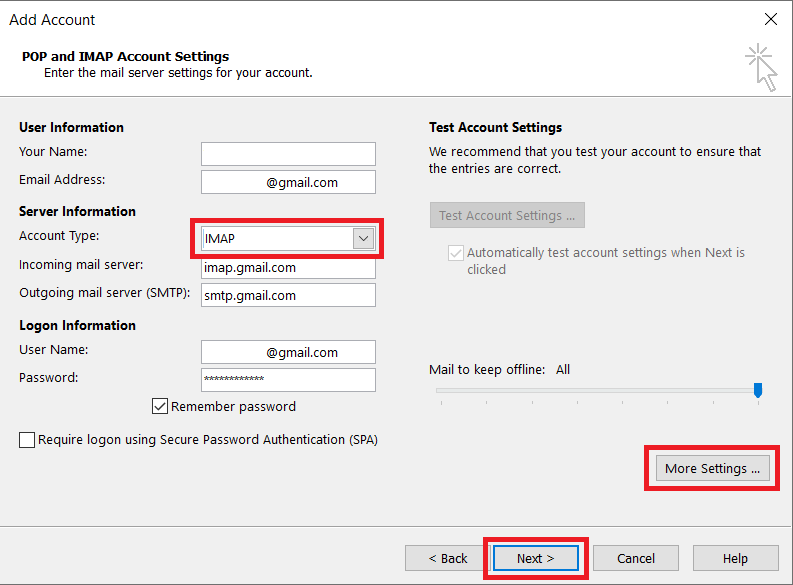Click the Mail to keep offline slider handle
Image resolution: width=793 pixels, height=585 pixels.
pyautogui.click(x=758, y=390)
